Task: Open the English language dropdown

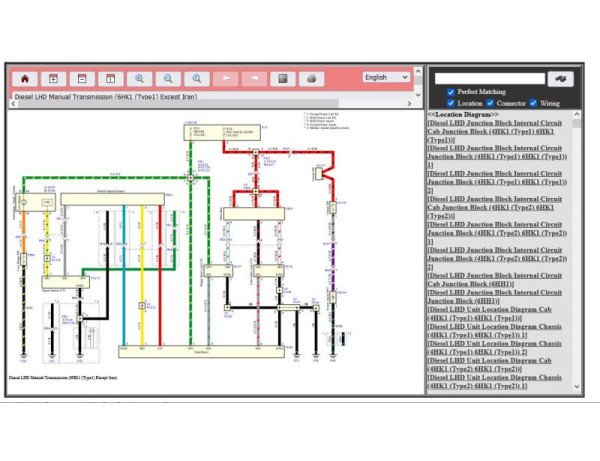Action: [386, 77]
